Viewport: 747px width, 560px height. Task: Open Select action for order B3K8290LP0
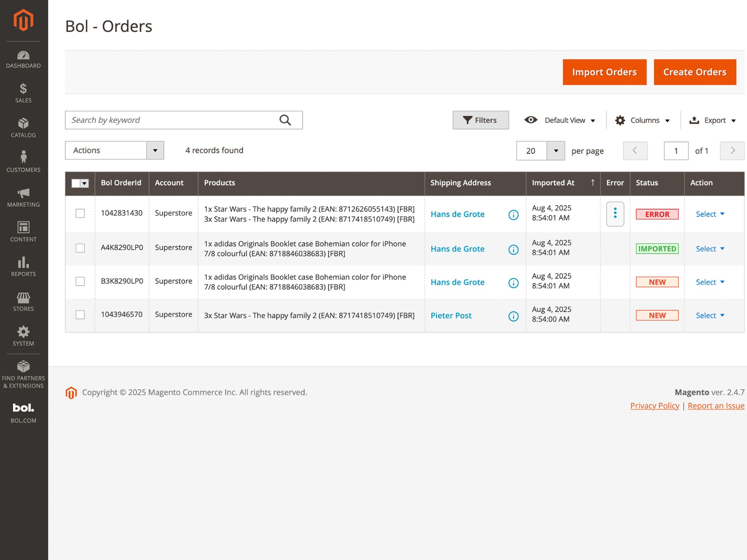pyautogui.click(x=710, y=282)
